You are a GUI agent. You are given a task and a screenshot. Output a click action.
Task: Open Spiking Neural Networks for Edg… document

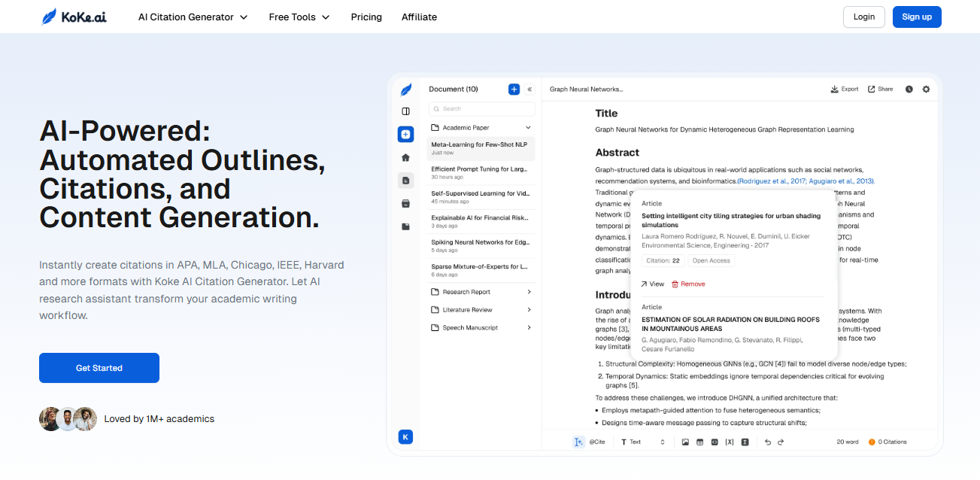tap(481, 246)
